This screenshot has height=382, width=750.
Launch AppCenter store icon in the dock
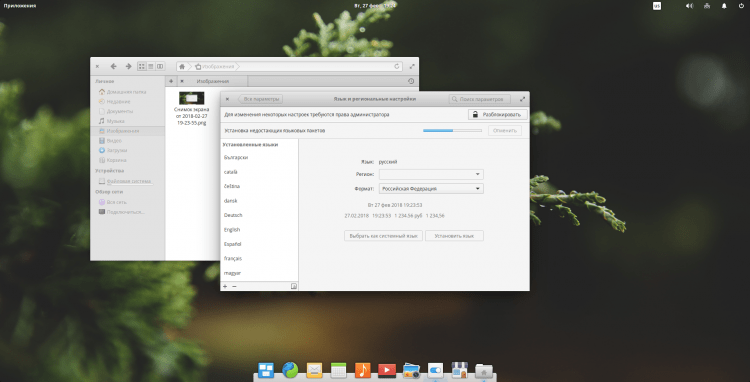pos(459,370)
